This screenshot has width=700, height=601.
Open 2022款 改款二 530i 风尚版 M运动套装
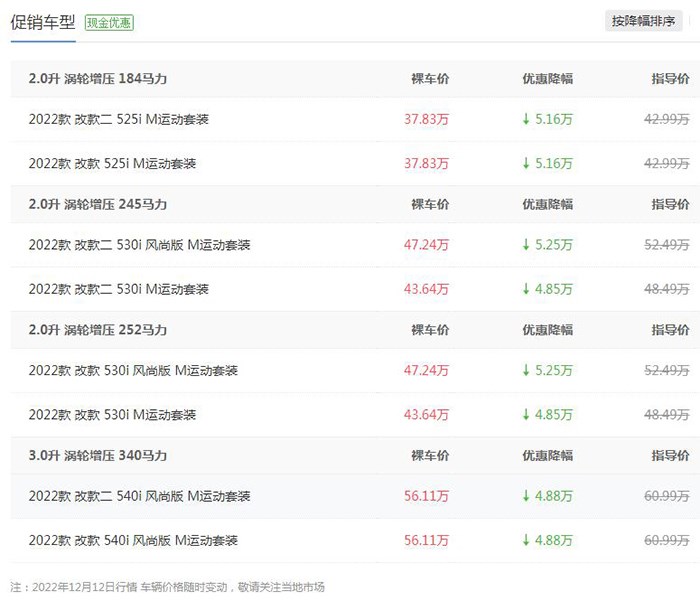[x=139, y=245]
